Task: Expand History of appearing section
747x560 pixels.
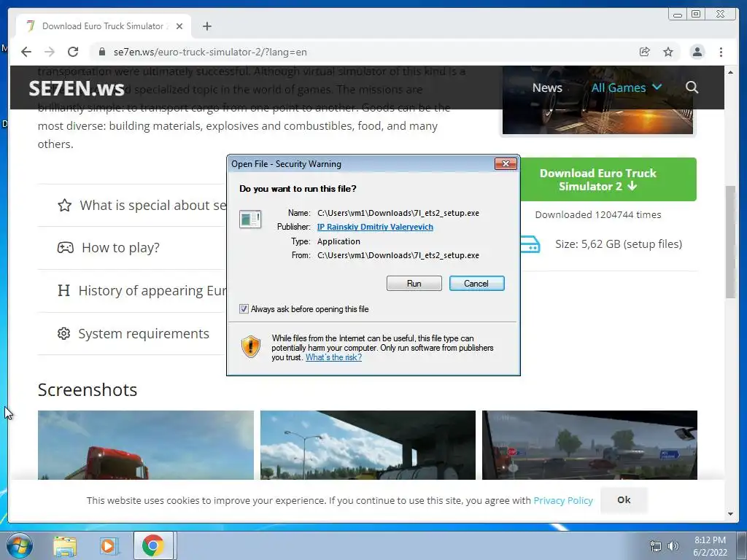Action: [x=132, y=290]
